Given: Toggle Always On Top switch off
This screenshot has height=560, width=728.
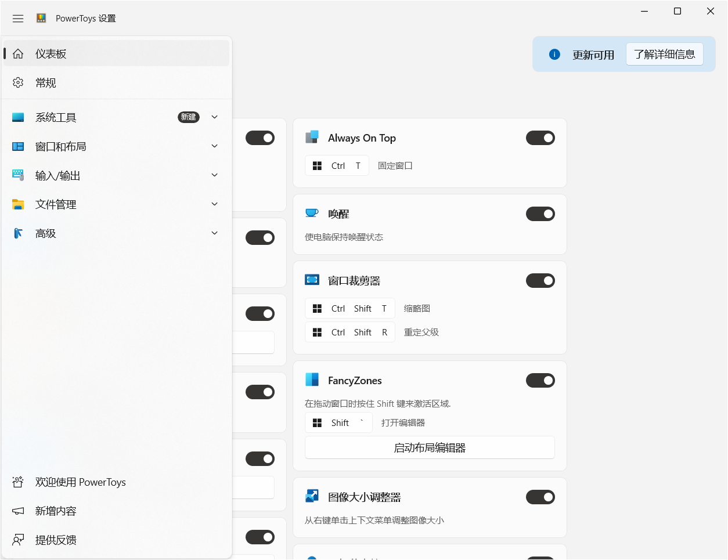Looking at the screenshot, I should coord(540,138).
